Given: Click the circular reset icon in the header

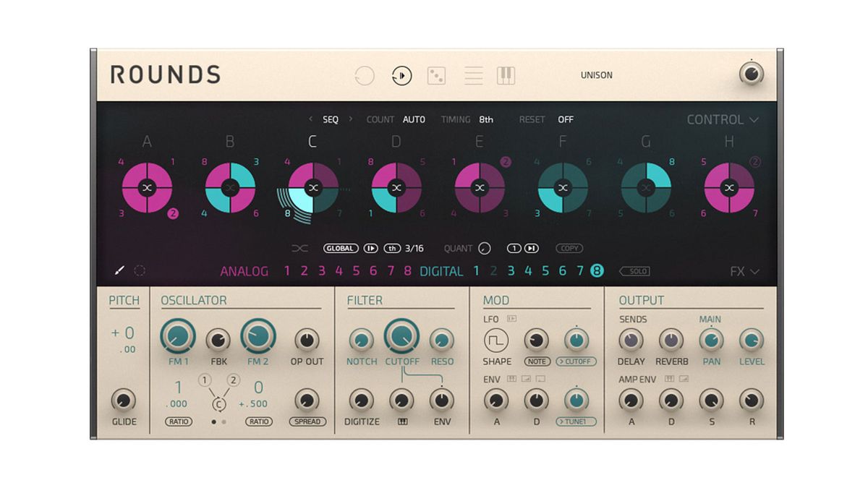Looking at the screenshot, I should 365,75.
